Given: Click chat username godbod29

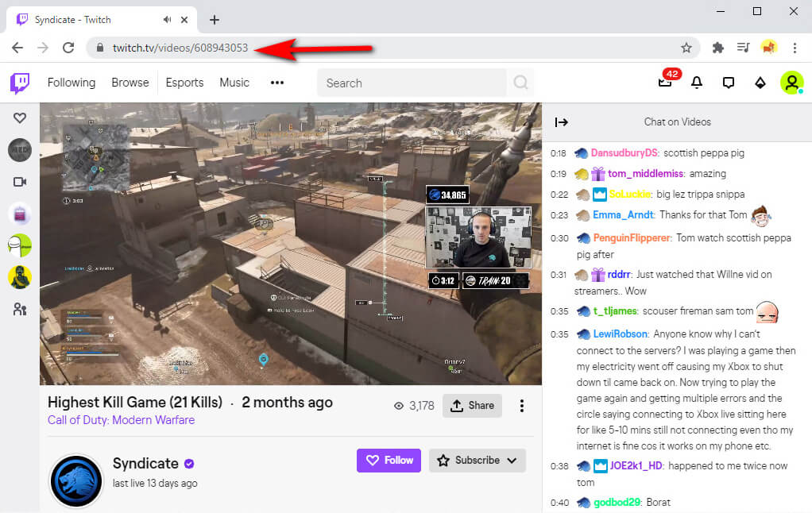Looking at the screenshot, I should 617,502.
